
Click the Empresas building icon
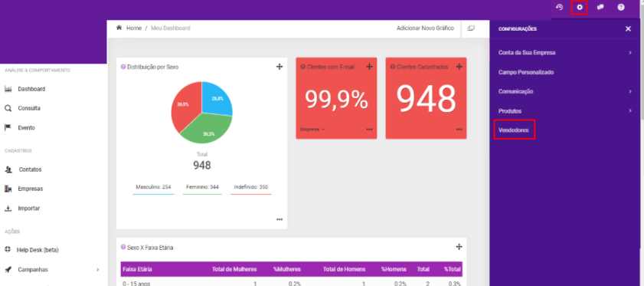(x=8, y=189)
